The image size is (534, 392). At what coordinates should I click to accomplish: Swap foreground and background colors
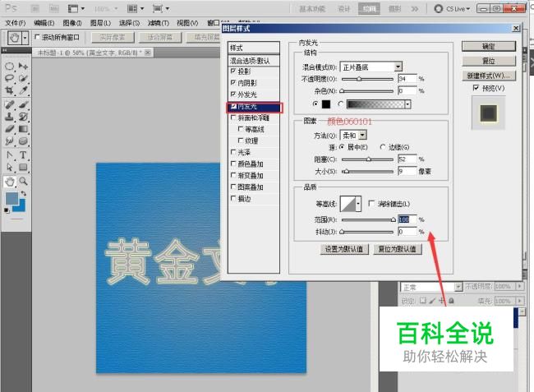[23, 193]
